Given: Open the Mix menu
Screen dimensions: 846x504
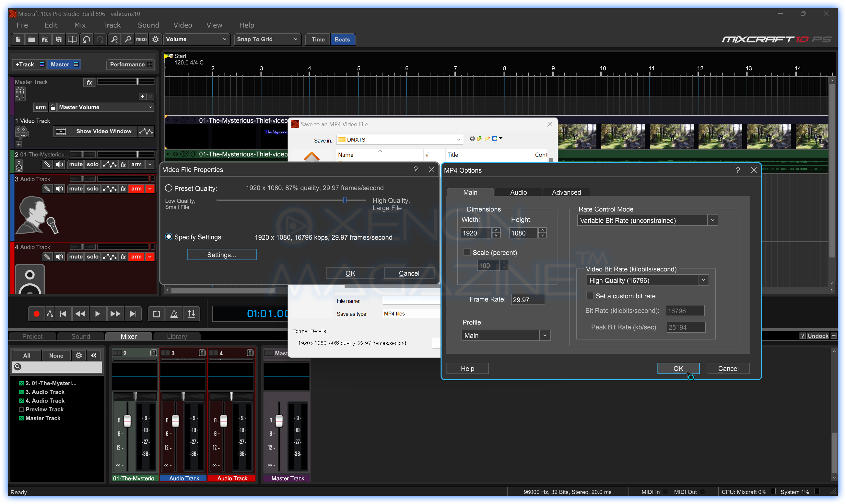Looking at the screenshot, I should point(80,25).
